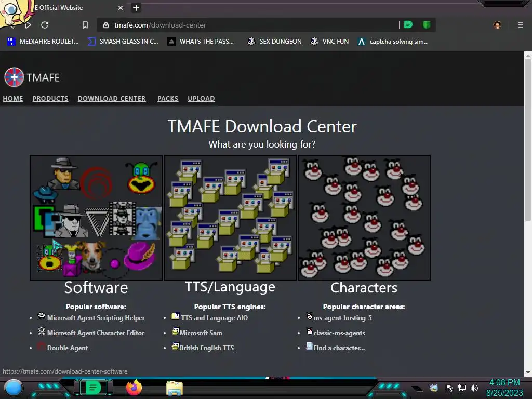Open File Explorer from the taskbar
This screenshot has width=532, height=399.
click(175, 388)
